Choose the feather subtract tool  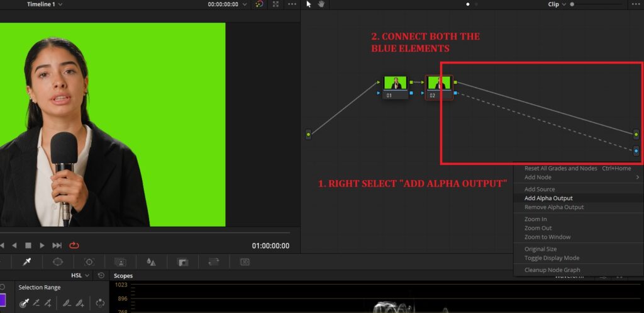(x=67, y=304)
